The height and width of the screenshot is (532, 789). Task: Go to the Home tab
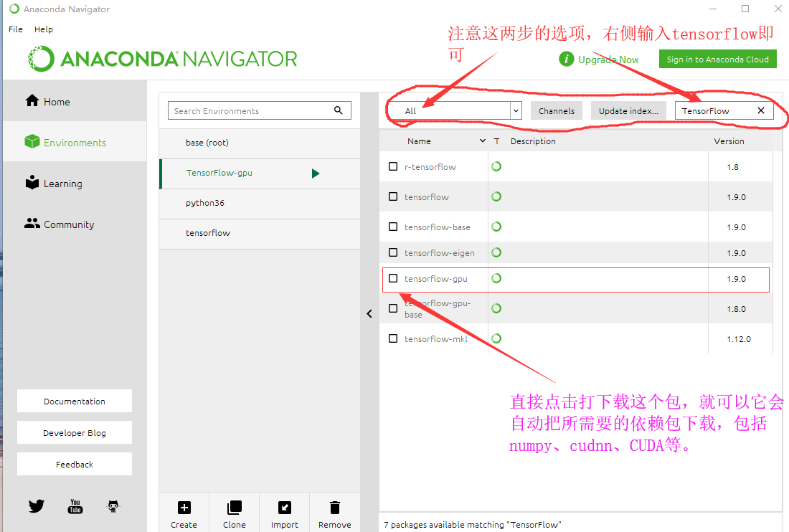click(75, 101)
